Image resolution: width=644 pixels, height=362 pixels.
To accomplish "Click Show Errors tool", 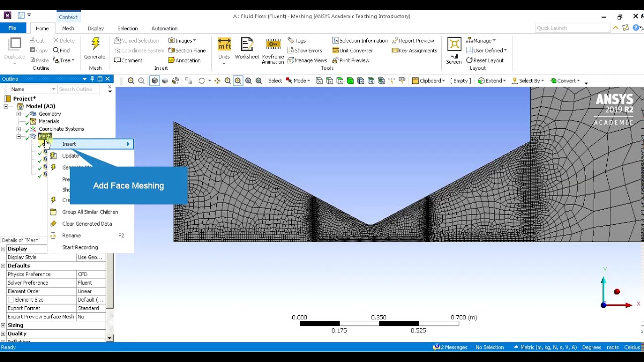I will [x=305, y=50].
